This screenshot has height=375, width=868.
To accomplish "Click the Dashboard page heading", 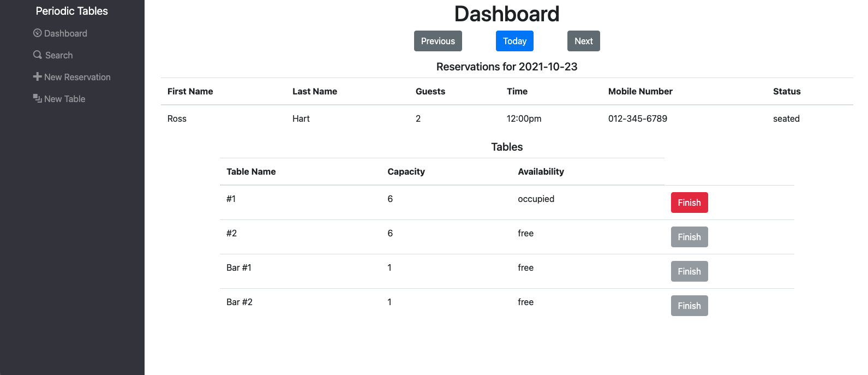I will tap(507, 14).
